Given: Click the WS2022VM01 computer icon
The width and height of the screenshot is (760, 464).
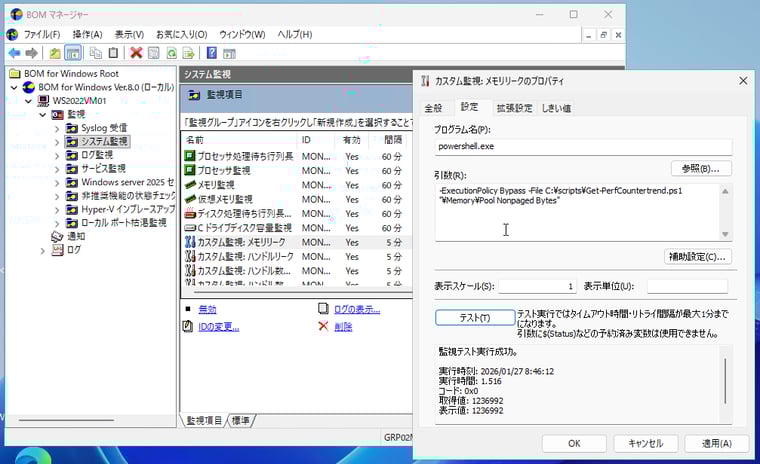Looking at the screenshot, I should coord(44,101).
